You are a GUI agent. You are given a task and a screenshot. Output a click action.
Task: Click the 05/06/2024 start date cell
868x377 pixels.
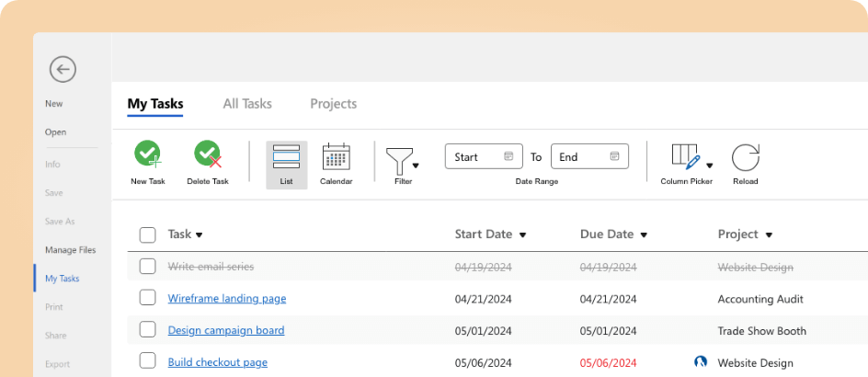(484, 363)
